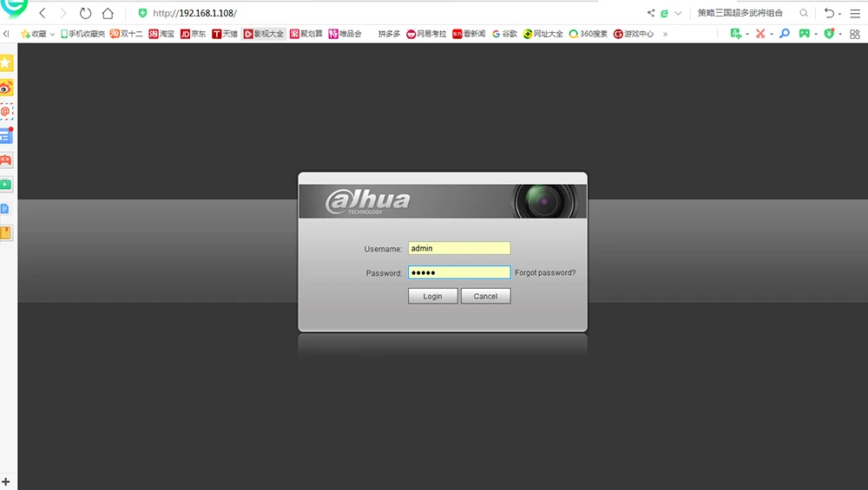Open the 360搜索 bookmark
868x490 pixels.
point(589,34)
